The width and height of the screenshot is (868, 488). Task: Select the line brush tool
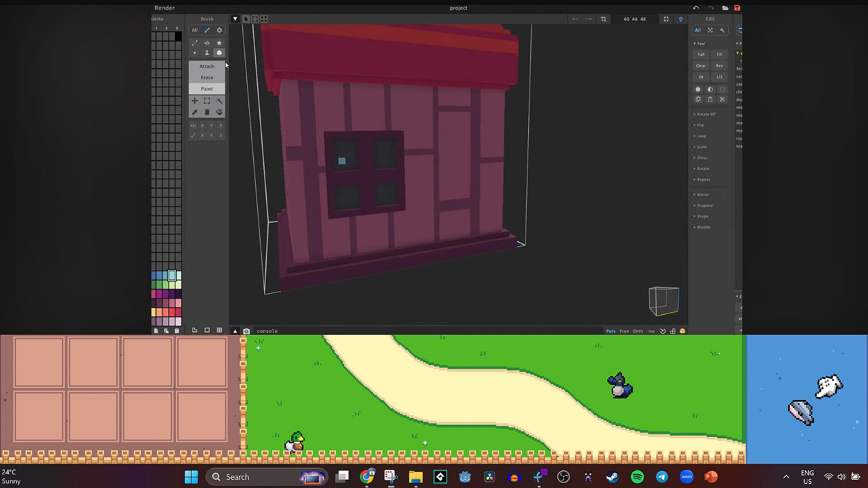195,43
